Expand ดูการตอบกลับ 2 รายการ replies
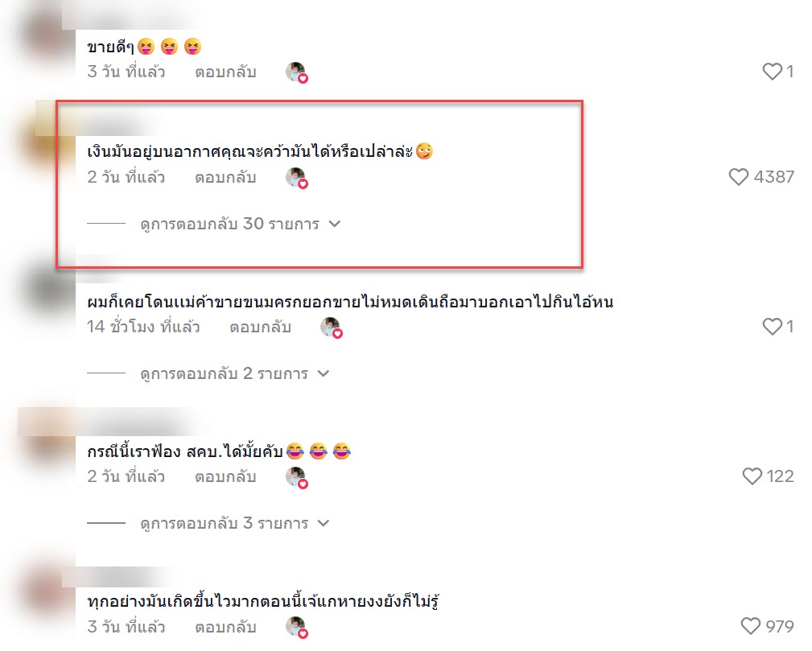Image resolution: width=812 pixels, height=651 pixels. coord(235,373)
